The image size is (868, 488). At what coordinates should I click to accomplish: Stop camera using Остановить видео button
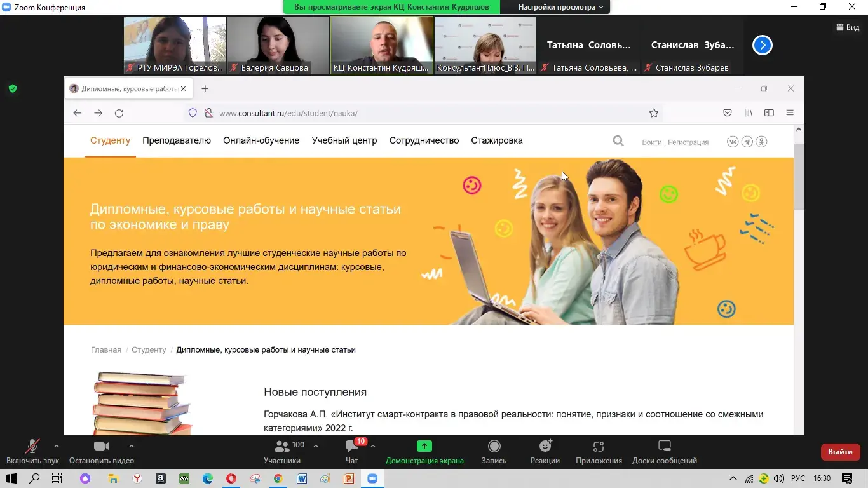[102, 452]
